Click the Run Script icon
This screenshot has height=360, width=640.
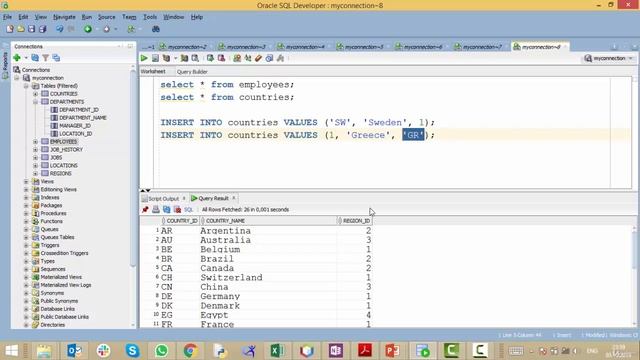pyautogui.click(x=155, y=58)
